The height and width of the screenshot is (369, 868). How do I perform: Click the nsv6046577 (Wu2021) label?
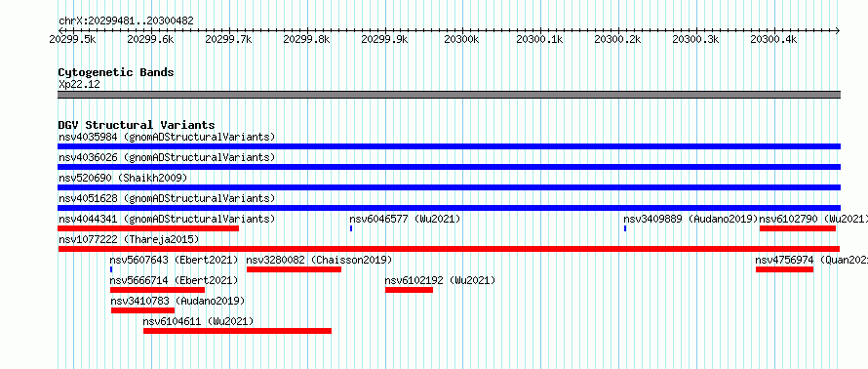pos(405,219)
